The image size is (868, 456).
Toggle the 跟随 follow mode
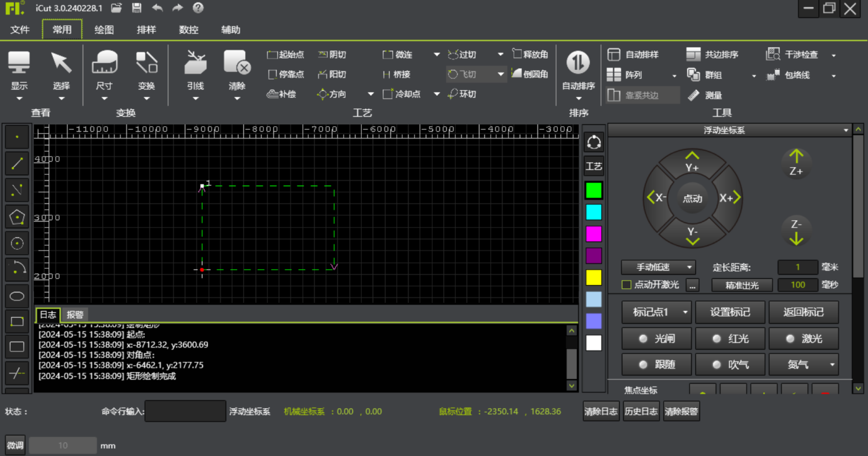pos(657,365)
